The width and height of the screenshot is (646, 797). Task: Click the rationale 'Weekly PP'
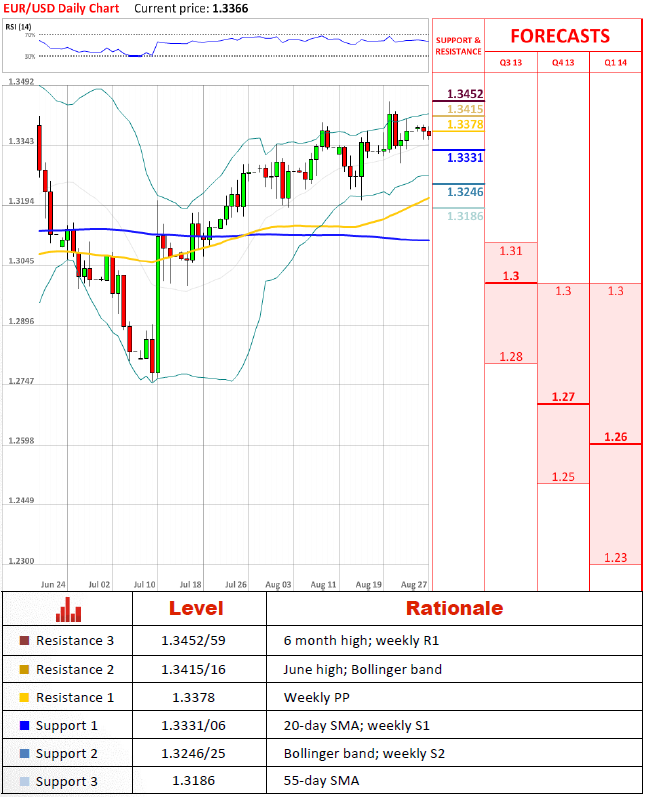click(317, 697)
